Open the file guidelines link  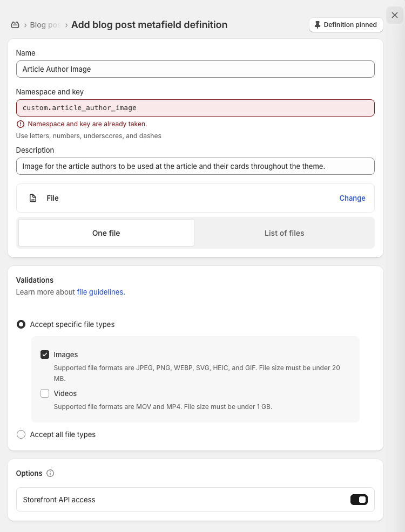(x=100, y=292)
